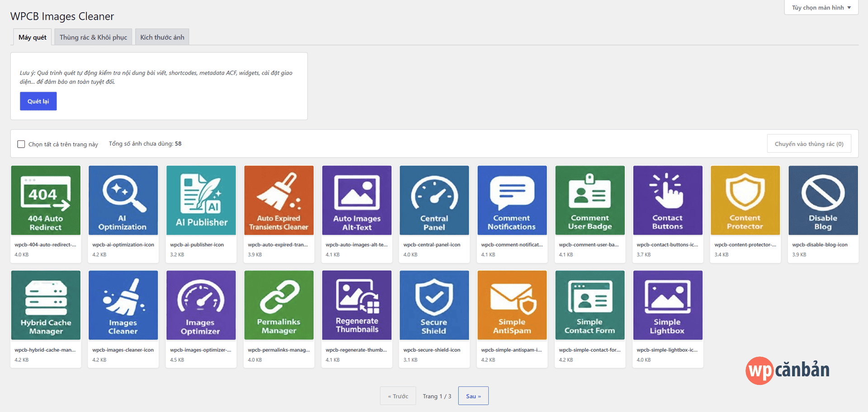
Task: Pick the AI Publisher icon thumbnail
Action: (201, 200)
